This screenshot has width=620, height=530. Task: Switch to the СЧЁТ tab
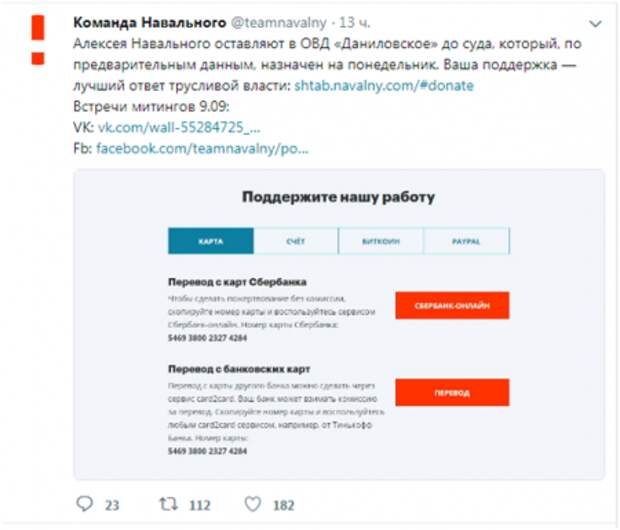click(296, 241)
